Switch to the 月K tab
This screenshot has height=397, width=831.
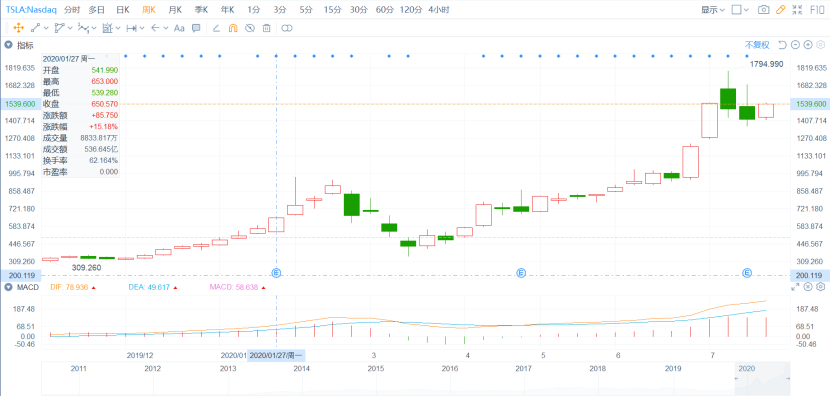175,10
